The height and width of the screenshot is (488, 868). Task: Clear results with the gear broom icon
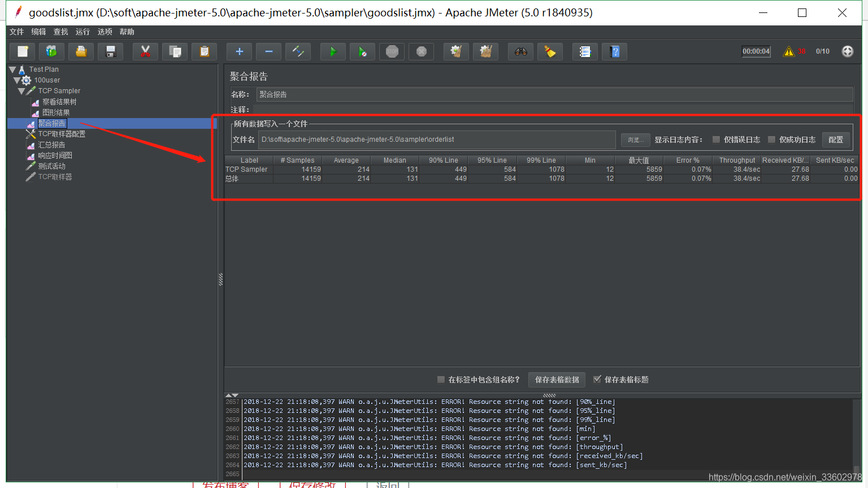pos(457,51)
